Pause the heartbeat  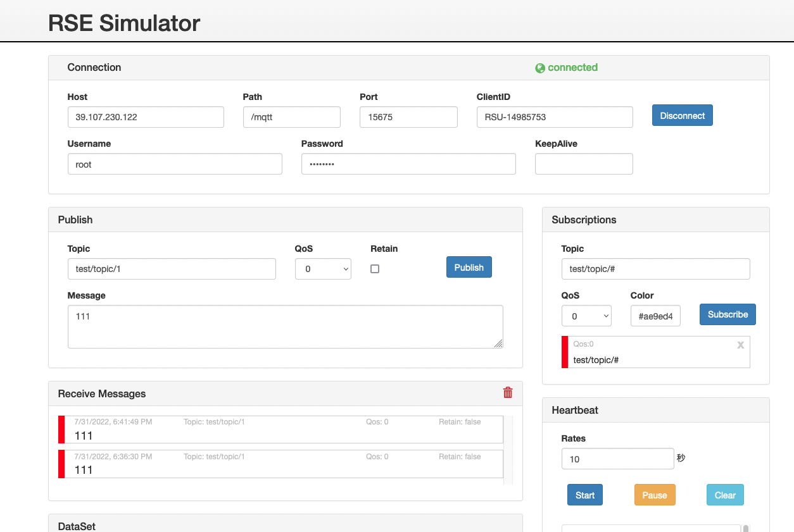(x=655, y=495)
